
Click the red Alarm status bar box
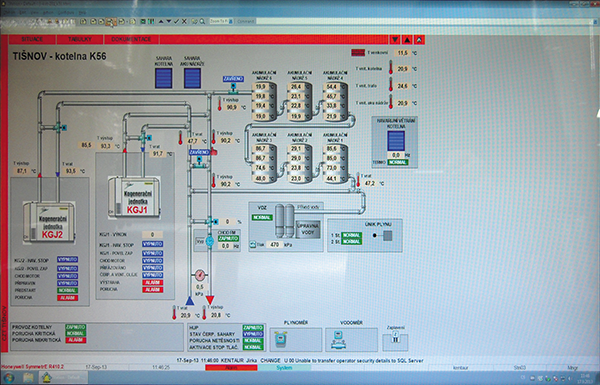coord(231,367)
